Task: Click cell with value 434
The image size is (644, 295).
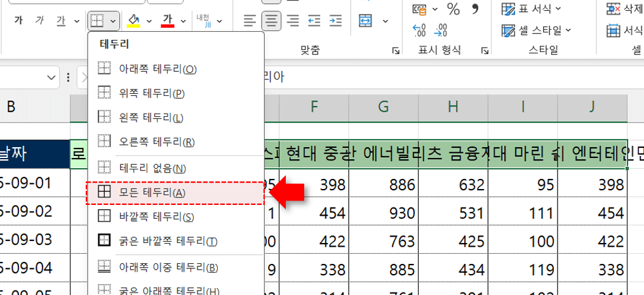Action: (453, 268)
